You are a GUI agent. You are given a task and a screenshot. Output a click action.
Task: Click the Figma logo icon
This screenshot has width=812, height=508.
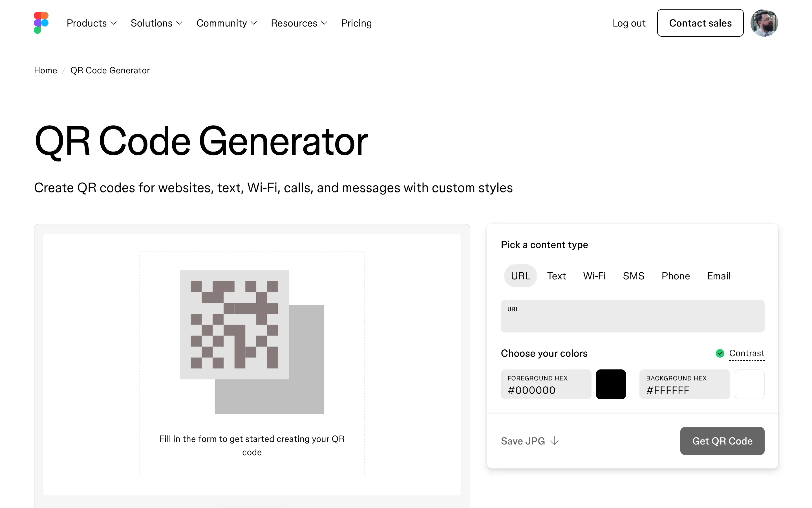pyautogui.click(x=41, y=23)
